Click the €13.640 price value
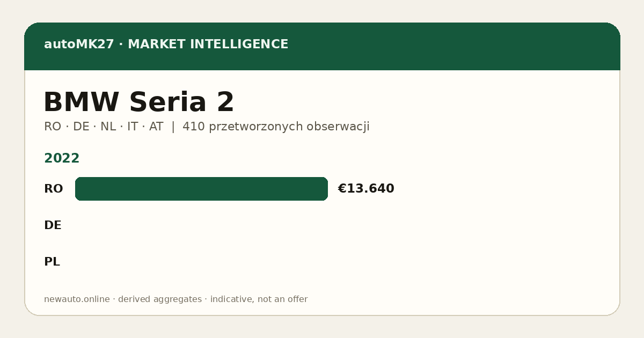This screenshot has height=338, width=644. click(366, 189)
